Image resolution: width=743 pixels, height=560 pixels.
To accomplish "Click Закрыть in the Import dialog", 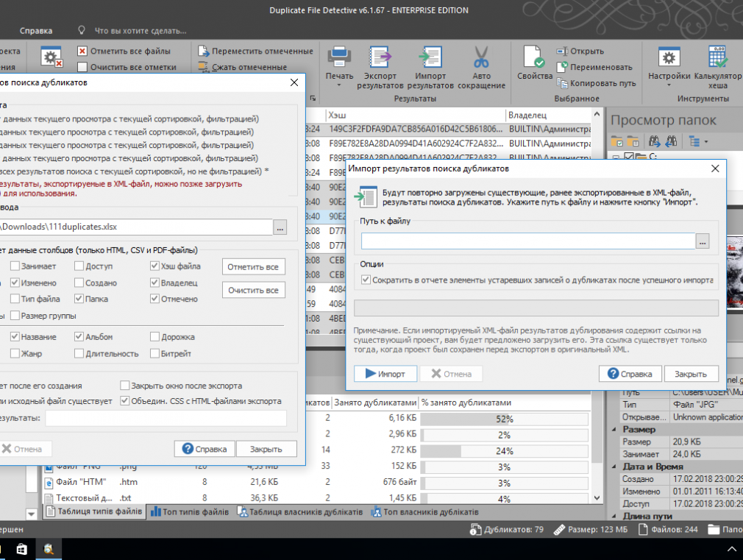I will tap(692, 374).
